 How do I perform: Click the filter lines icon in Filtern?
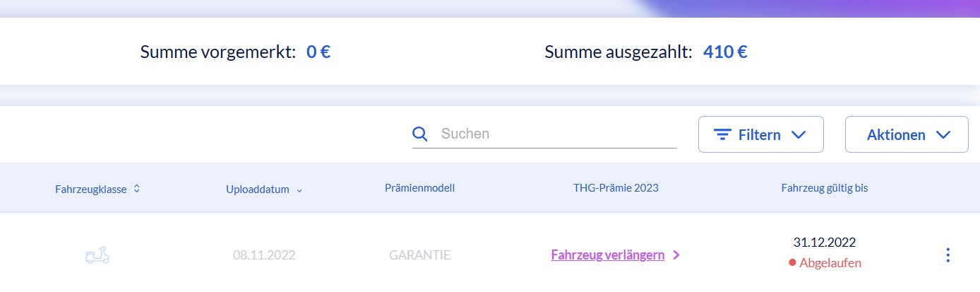point(722,135)
